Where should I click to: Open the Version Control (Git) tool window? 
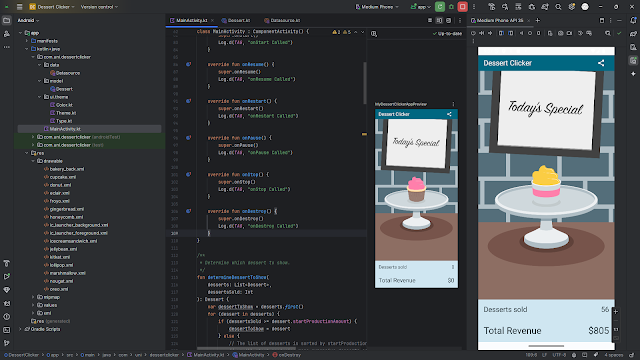7,343
